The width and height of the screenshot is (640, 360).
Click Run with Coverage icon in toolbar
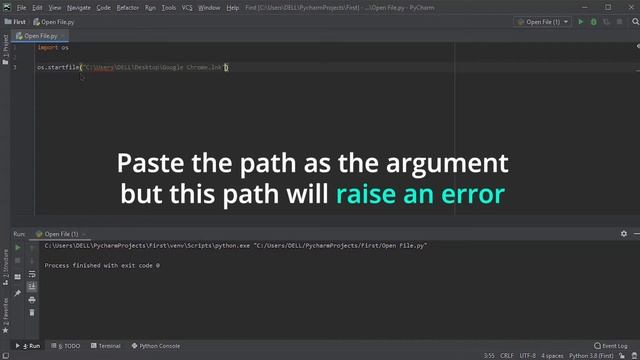click(x=607, y=22)
